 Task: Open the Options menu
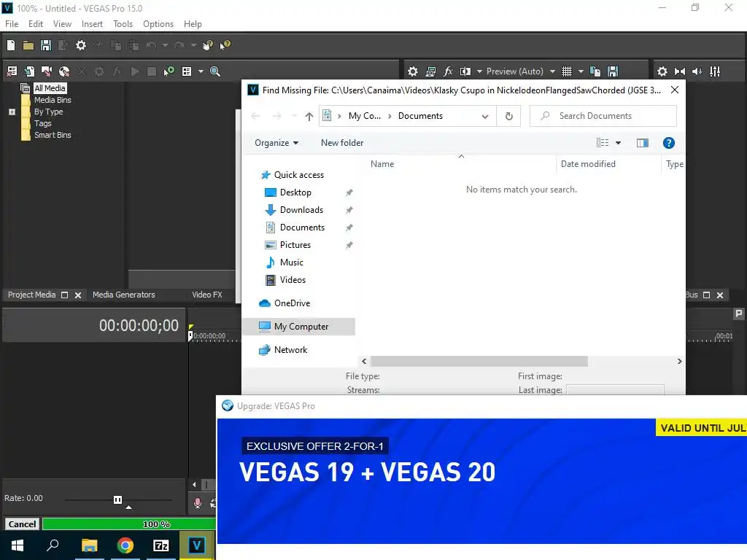[x=158, y=24]
